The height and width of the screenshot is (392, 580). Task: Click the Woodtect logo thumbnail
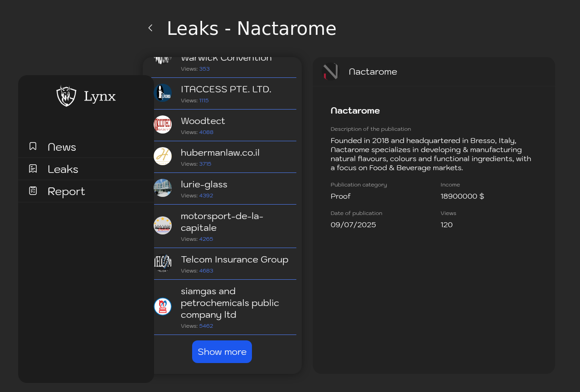click(x=163, y=124)
